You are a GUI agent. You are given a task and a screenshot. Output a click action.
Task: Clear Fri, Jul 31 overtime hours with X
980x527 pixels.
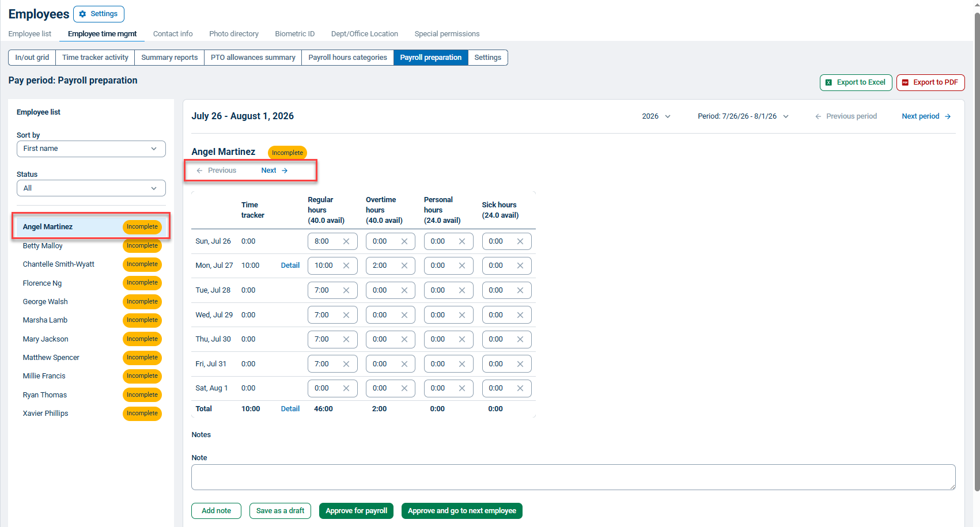(x=404, y=364)
